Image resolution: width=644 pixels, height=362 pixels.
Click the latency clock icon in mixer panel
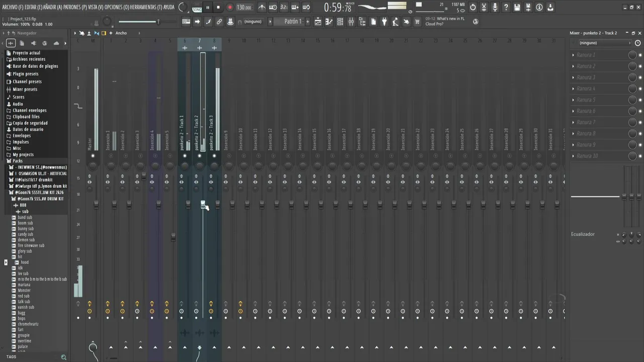pyautogui.click(x=638, y=43)
